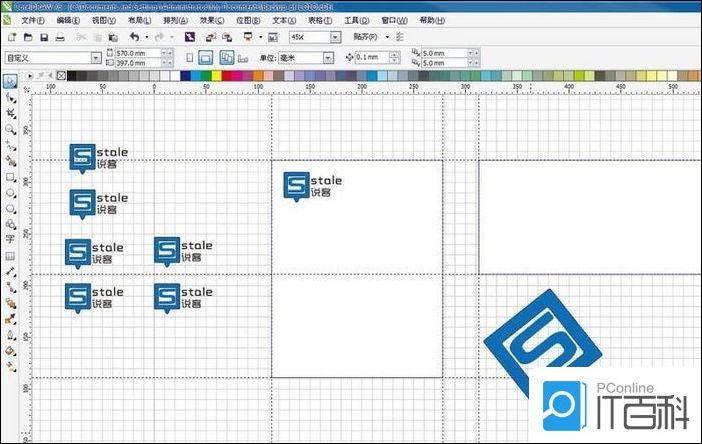Open the 帮助 (Help) menu
The height and width of the screenshot is (444, 702).
click(432, 21)
